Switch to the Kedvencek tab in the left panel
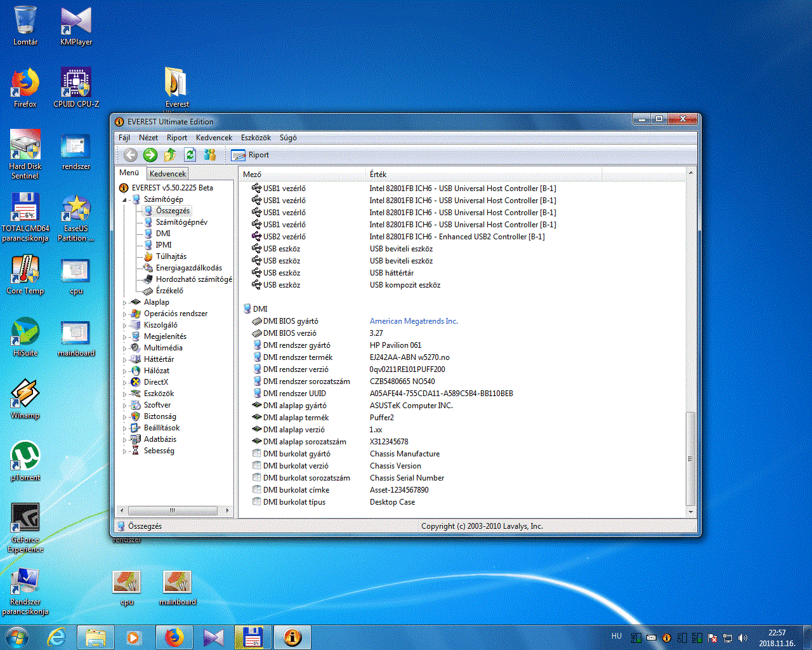The image size is (812, 650). [168, 173]
